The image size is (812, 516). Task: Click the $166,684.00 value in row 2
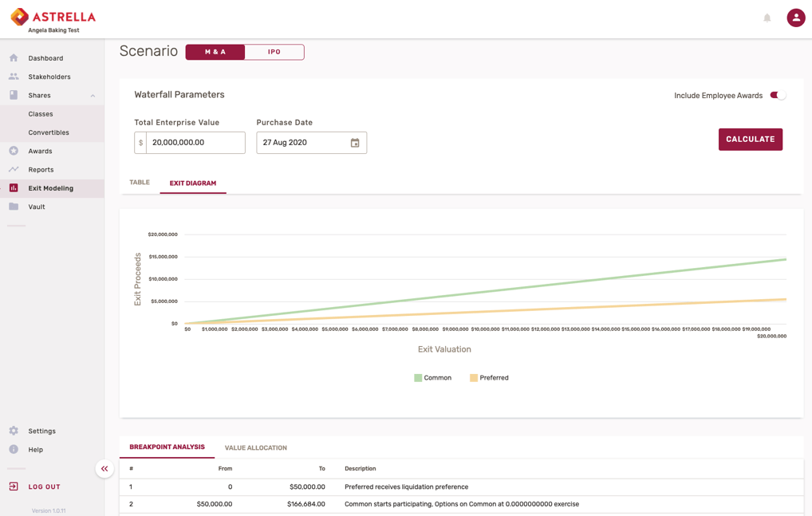click(306, 504)
